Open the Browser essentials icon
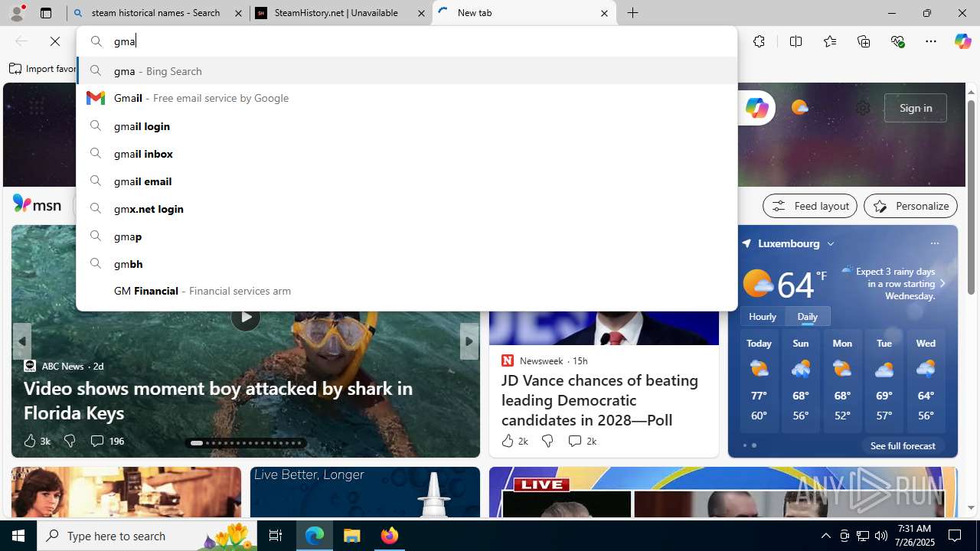 897,41
